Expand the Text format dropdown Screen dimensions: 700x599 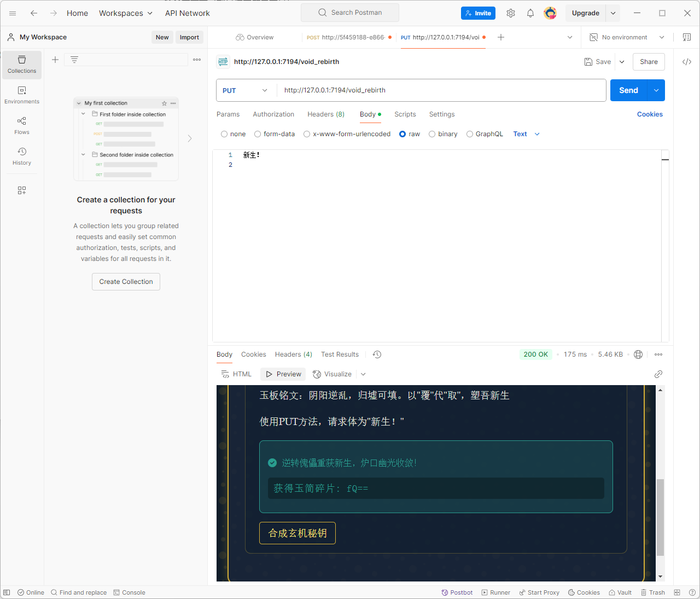point(526,134)
